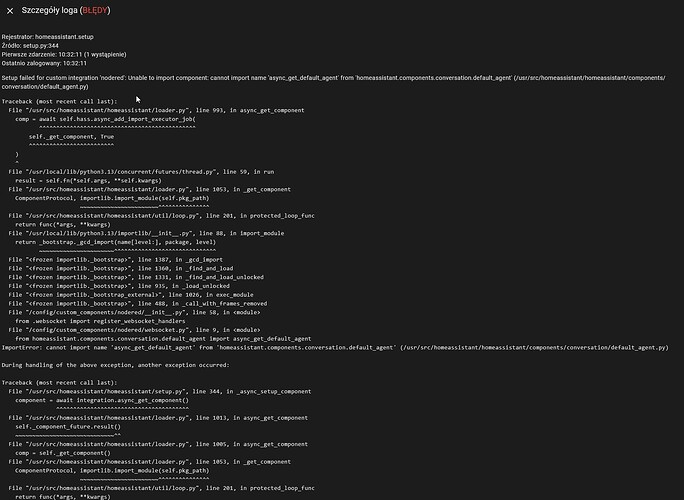Click the concurrent/futures/thread.py line 59 entry
The image size is (684, 500).
pyautogui.click(x=150, y=172)
